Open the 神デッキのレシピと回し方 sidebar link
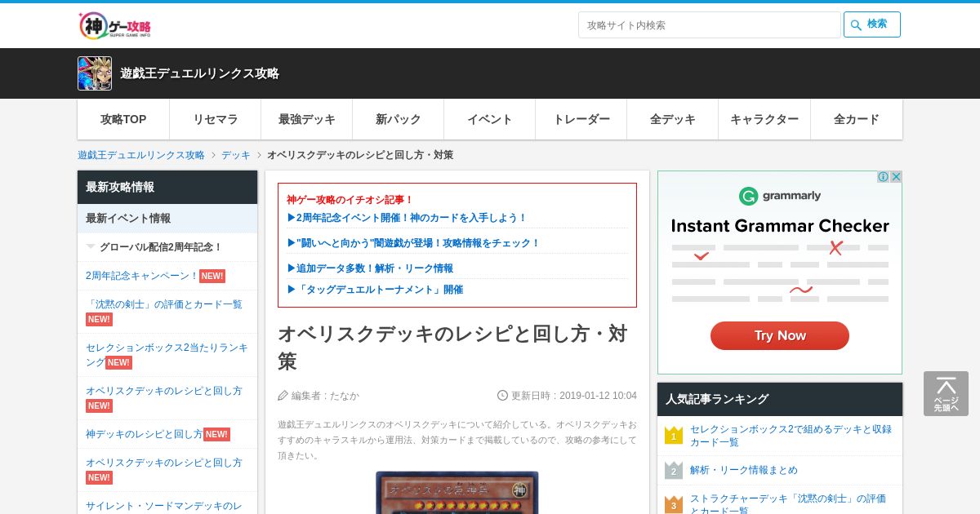 [x=145, y=434]
